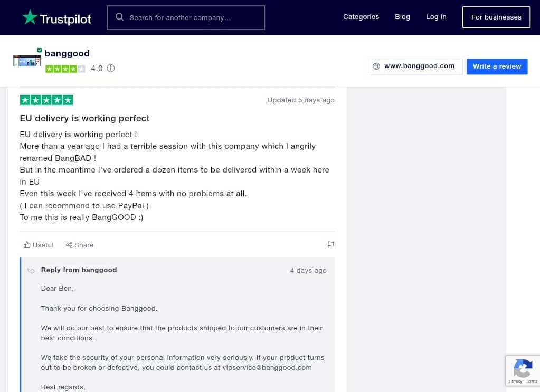Open the Blog page
This screenshot has width=540, height=392.
pyautogui.click(x=402, y=17)
